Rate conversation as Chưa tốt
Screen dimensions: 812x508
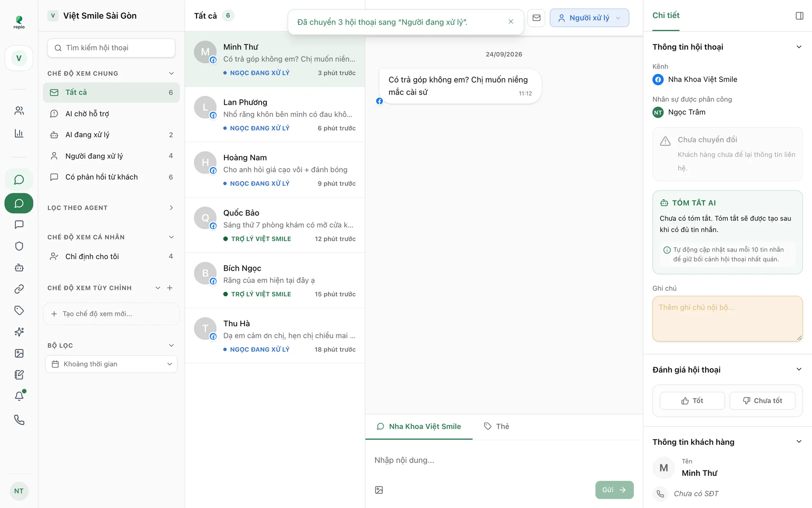coord(762,401)
